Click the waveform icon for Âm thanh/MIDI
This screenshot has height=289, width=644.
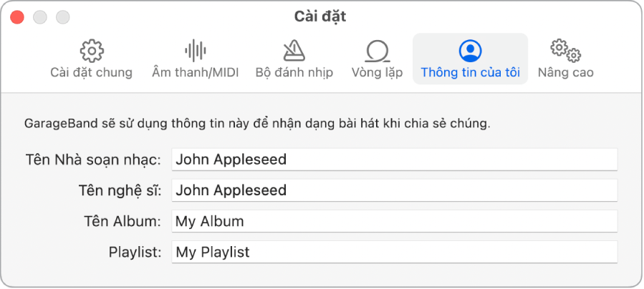[x=196, y=51]
